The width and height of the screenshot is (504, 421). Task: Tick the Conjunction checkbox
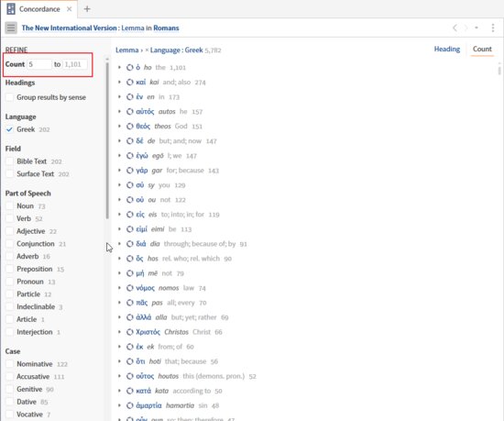(10, 244)
